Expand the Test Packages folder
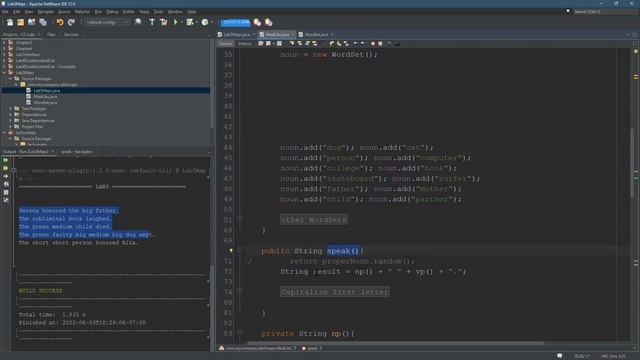640x360 pixels. [10, 109]
